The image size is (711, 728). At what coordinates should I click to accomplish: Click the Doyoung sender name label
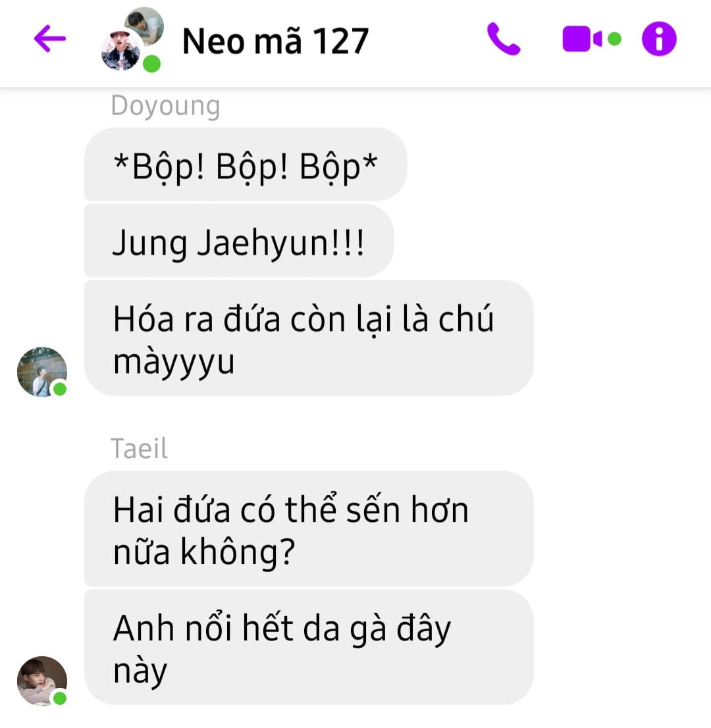[165, 107]
